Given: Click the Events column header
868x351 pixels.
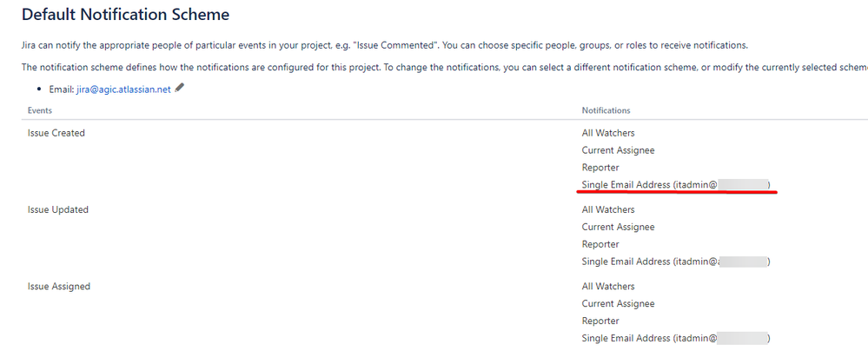Looking at the screenshot, I should [40, 110].
